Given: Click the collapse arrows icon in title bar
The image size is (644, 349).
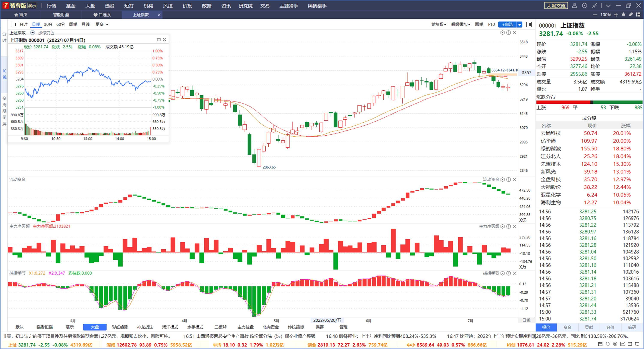Looking at the screenshot, I should click(x=594, y=6).
